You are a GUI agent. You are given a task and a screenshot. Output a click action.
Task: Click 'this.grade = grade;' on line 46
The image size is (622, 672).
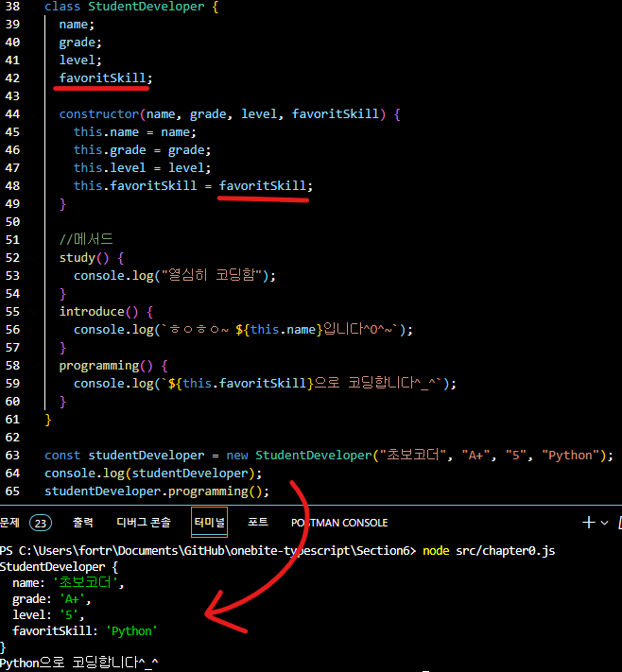pyautogui.click(x=143, y=150)
